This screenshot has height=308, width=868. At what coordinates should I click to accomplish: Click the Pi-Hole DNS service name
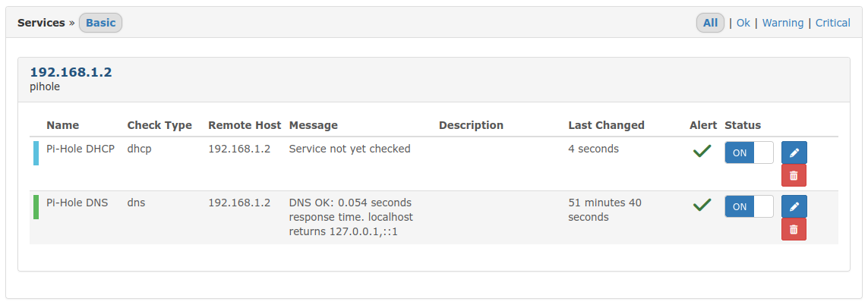(77, 203)
